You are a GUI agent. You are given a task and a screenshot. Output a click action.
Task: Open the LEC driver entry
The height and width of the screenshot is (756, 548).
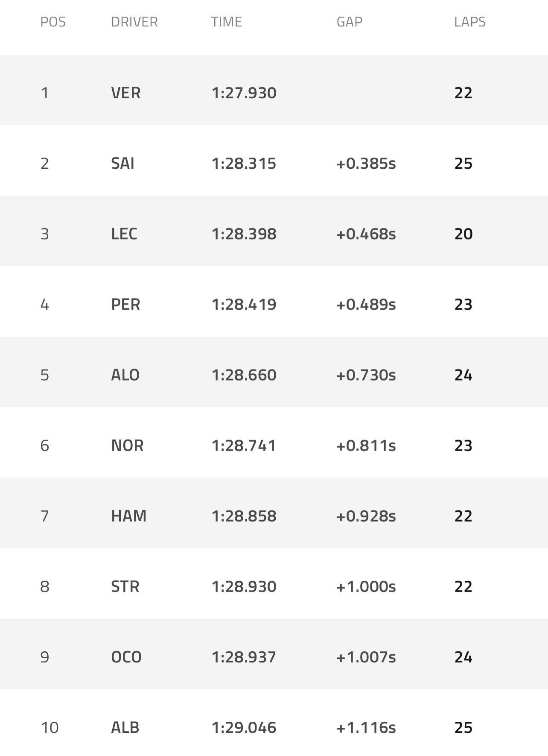click(x=124, y=234)
